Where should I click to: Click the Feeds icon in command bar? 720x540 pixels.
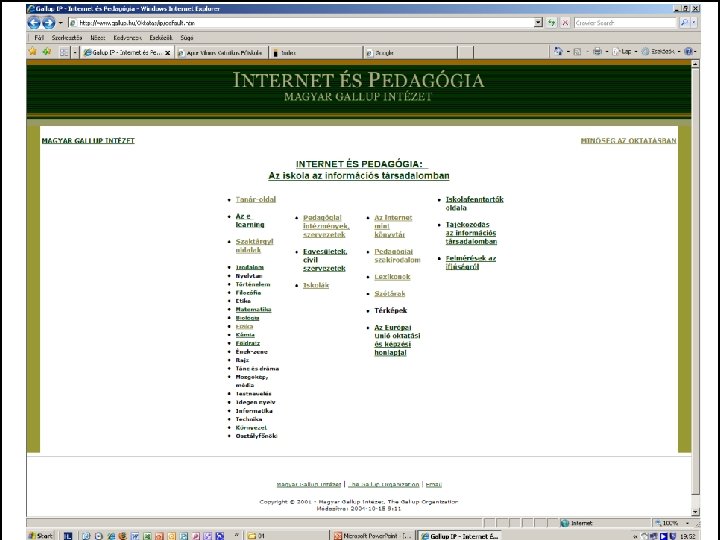click(x=577, y=52)
